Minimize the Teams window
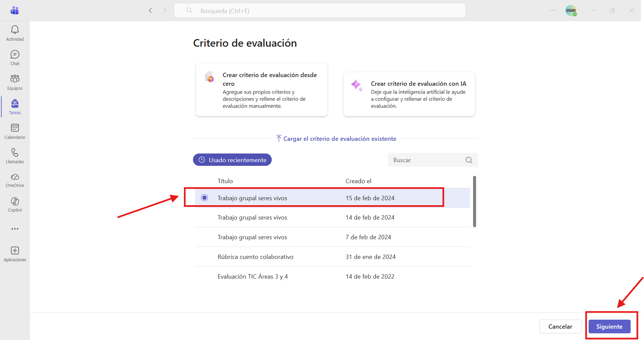The image size is (644, 340). click(593, 10)
